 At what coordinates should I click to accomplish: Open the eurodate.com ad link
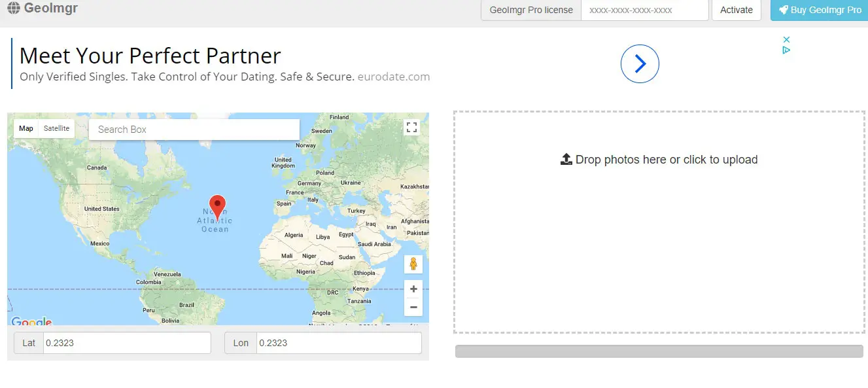point(394,77)
